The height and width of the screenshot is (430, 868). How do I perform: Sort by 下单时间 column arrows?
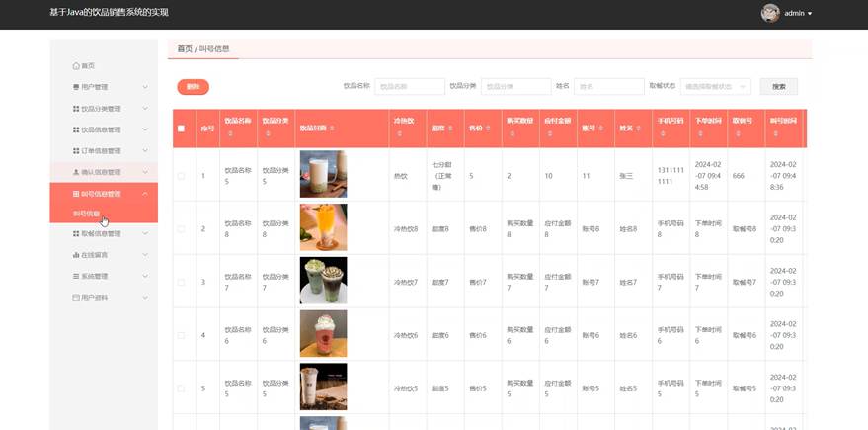[x=700, y=133]
